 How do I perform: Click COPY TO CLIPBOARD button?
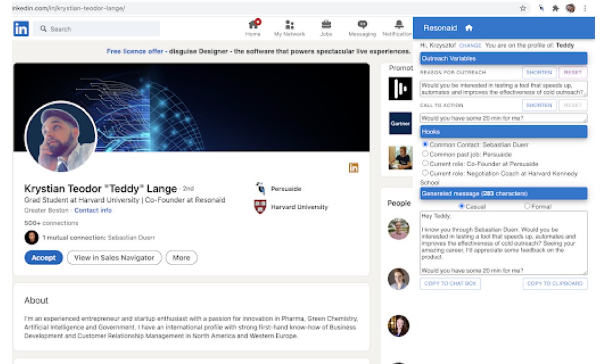tap(555, 283)
